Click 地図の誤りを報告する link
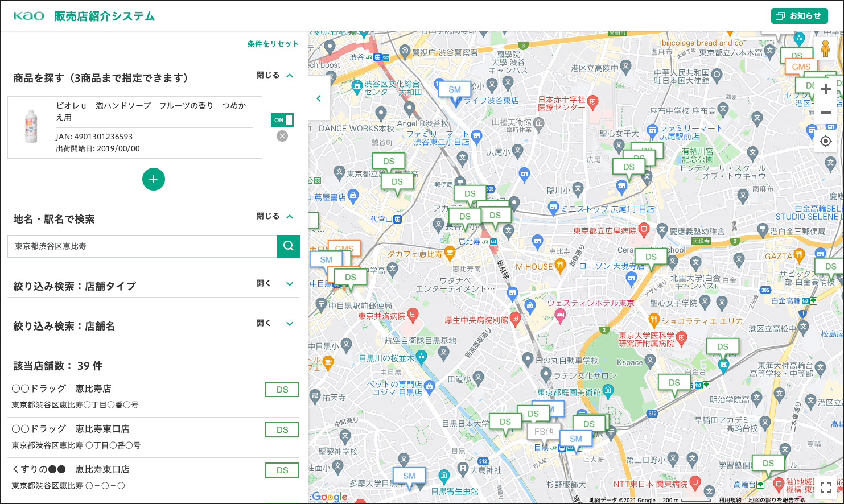 [x=776, y=500]
